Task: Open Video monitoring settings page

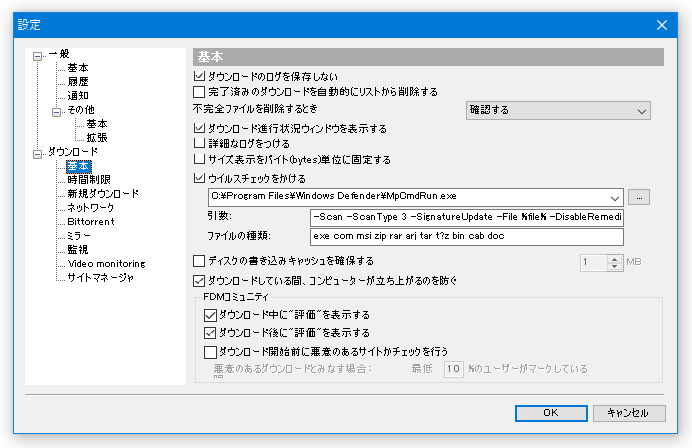Action: [106, 264]
